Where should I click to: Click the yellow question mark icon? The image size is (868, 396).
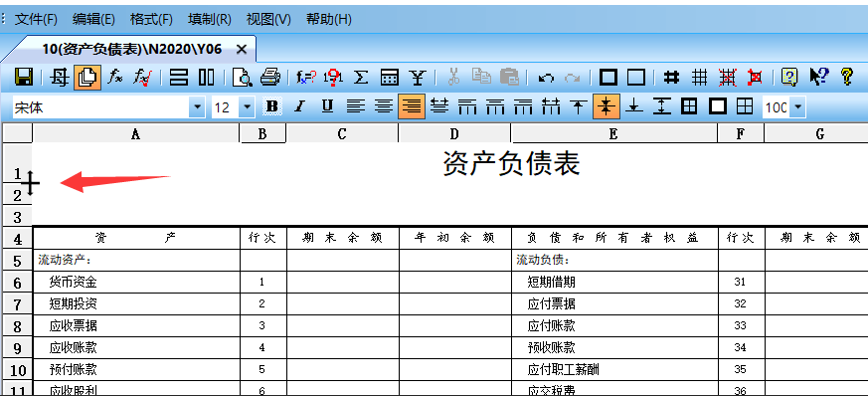[x=846, y=77]
